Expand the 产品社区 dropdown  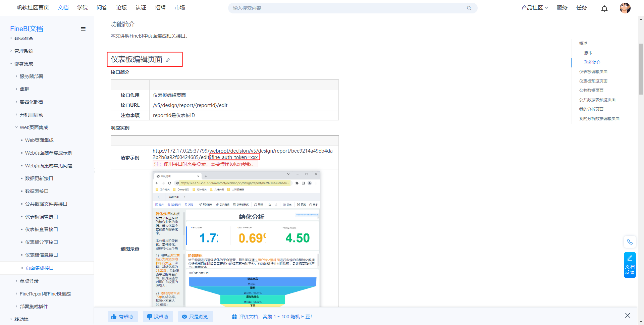point(535,8)
